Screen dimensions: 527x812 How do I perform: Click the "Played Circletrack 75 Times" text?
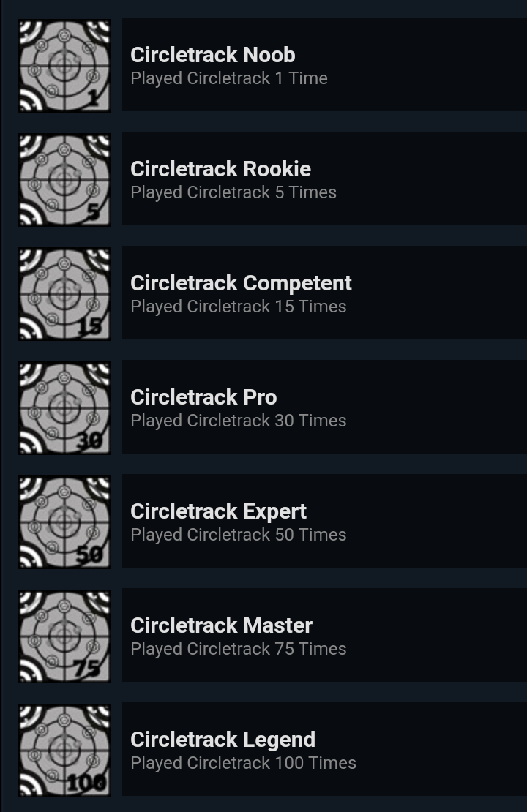pyautogui.click(x=238, y=649)
